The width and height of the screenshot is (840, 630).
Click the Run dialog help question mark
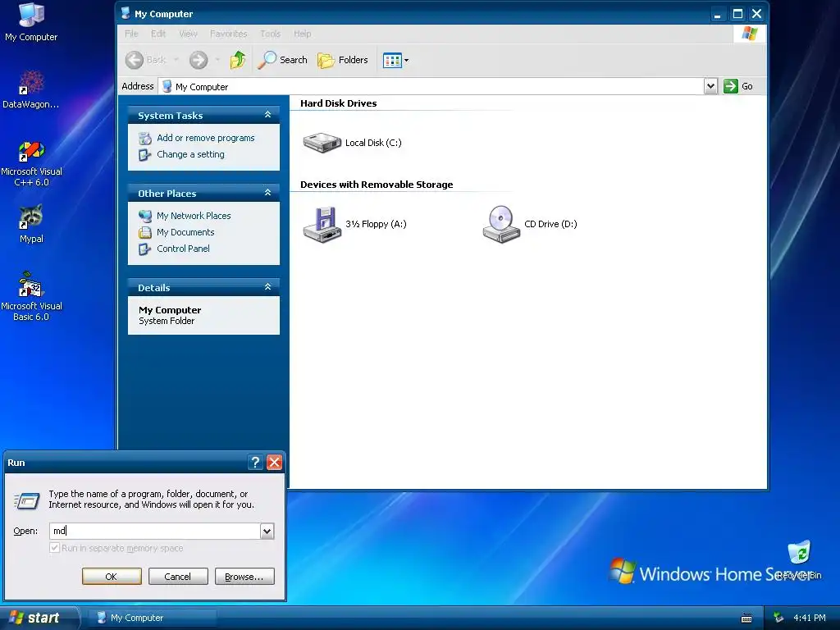[256, 463]
